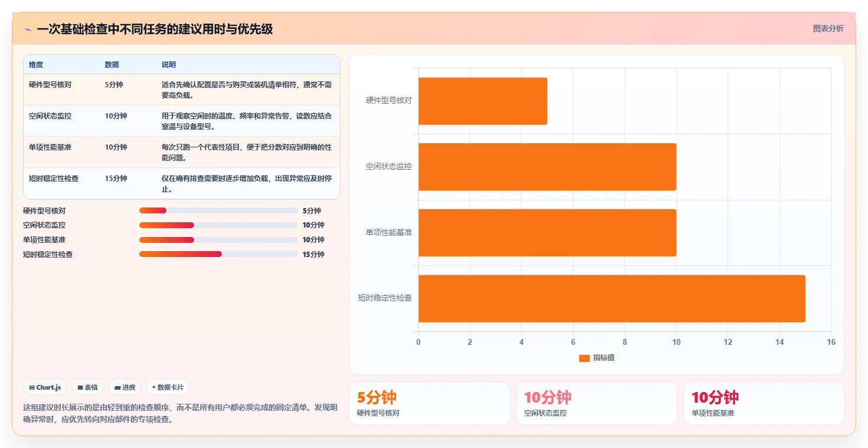This screenshot has width=868, height=448.
Task: Click the 15分钟 label beside progress bar
Action: point(313,255)
